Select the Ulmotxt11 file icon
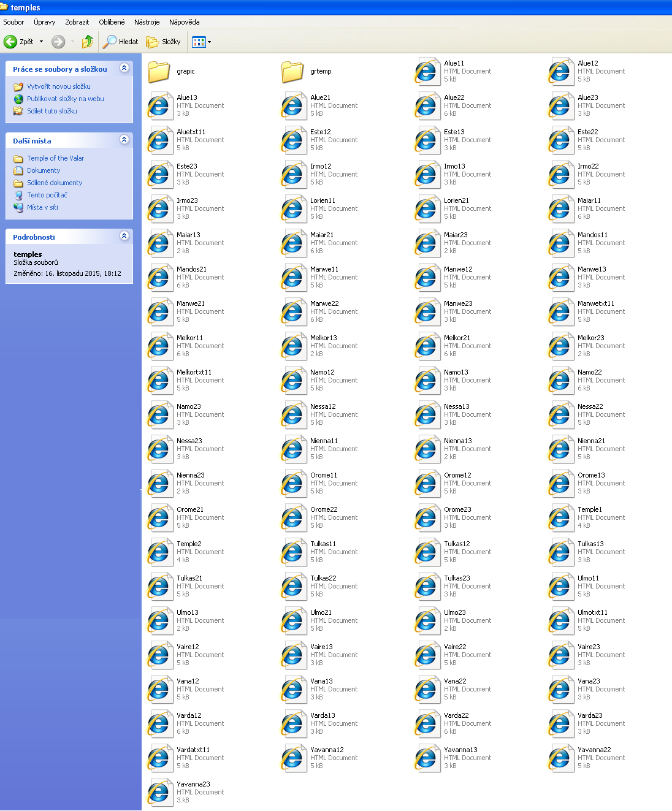The image size is (672, 811). (x=561, y=620)
